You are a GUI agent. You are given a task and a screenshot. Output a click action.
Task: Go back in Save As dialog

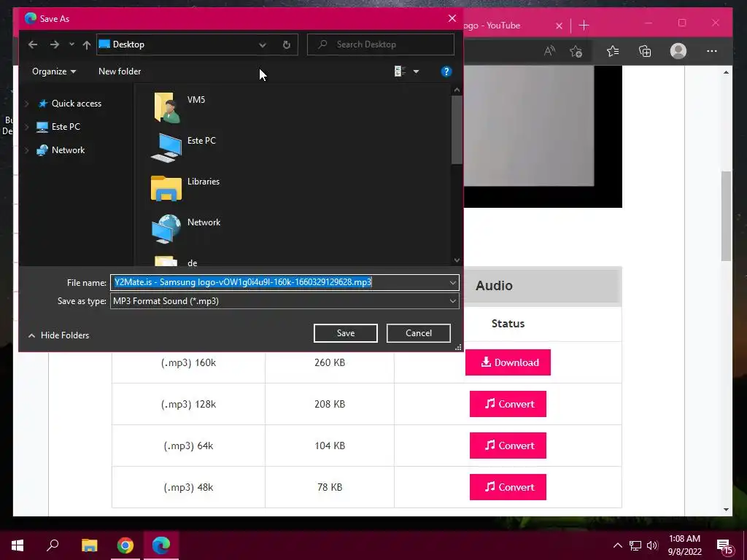[x=33, y=44]
